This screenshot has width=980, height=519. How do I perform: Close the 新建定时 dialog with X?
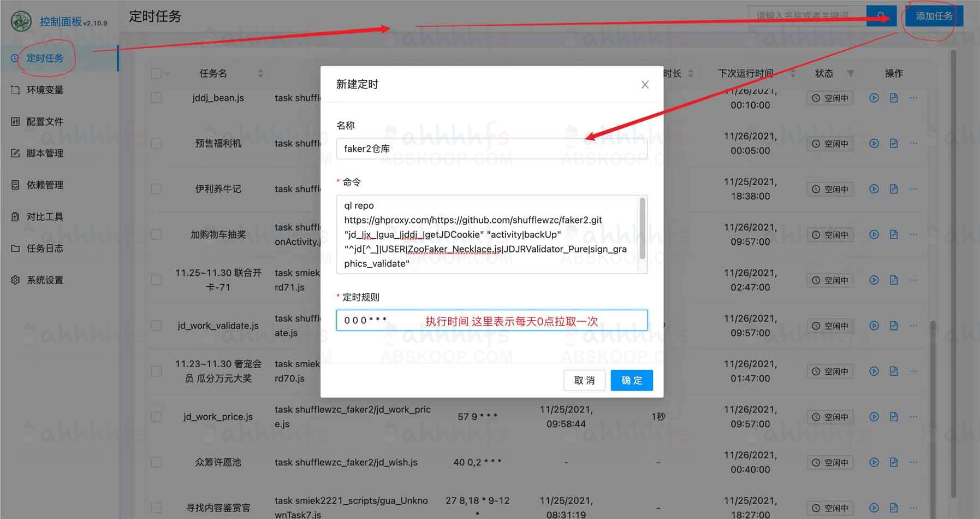click(x=645, y=85)
